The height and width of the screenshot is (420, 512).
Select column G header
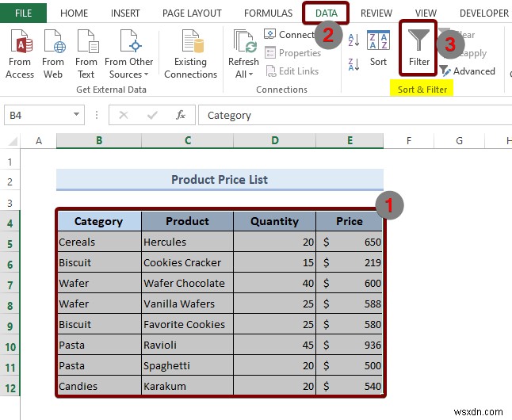coord(459,141)
